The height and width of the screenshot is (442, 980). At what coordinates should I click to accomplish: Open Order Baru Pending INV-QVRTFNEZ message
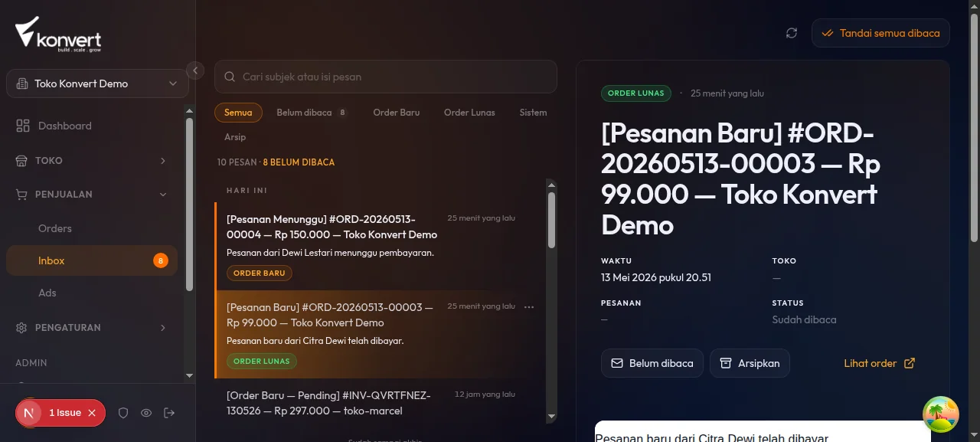pos(380,403)
